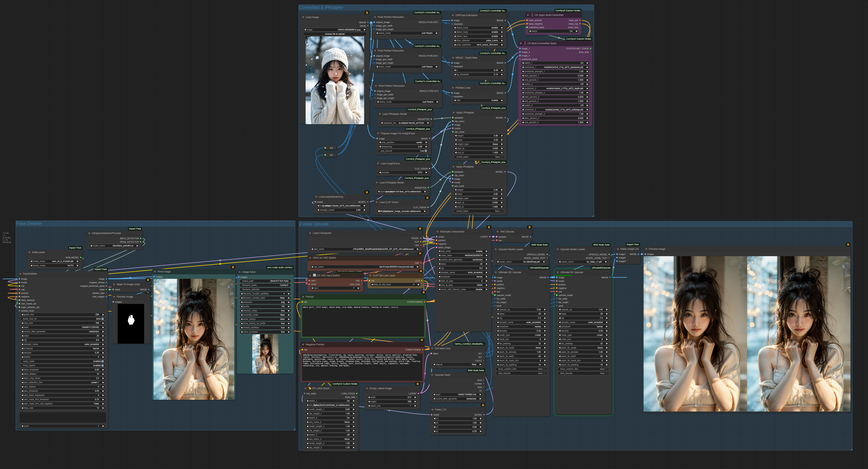868x469 pixels.
Task: Click the saved image thumbnail in Image Save node
Action: click(x=265, y=354)
